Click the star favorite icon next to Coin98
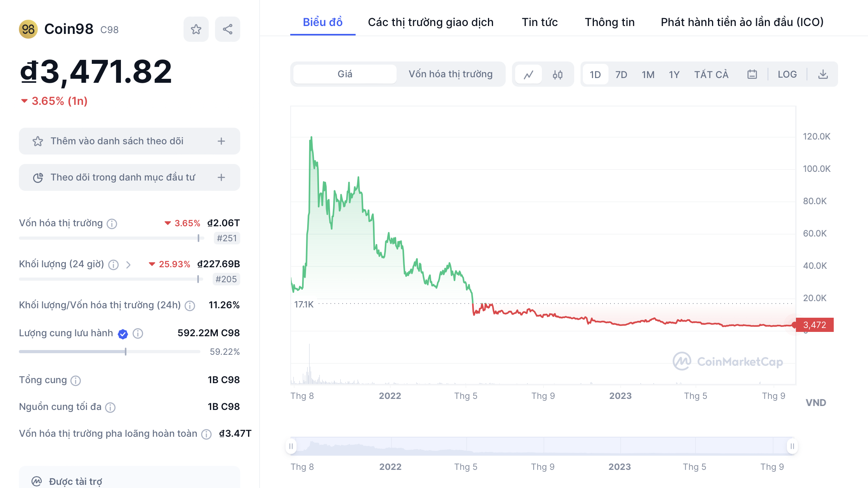This screenshot has width=868, height=488. pos(196,29)
